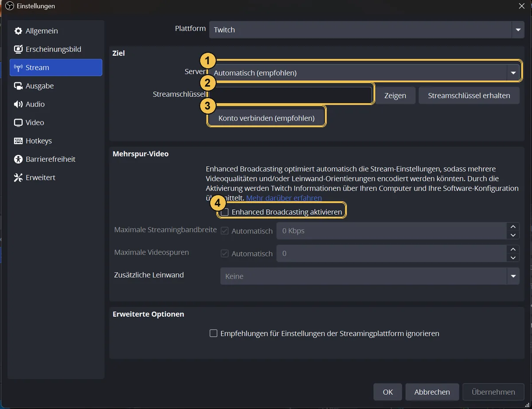Select the Stream settings section

(56, 68)
